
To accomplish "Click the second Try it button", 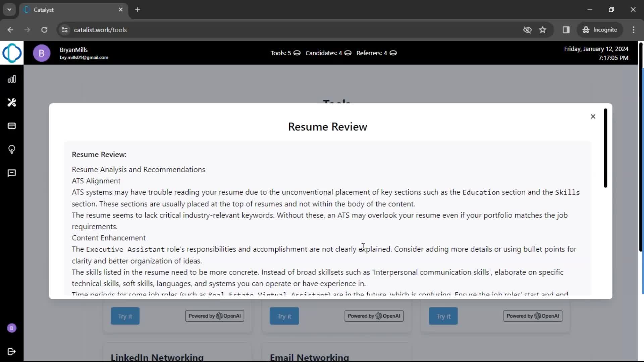I will (284, 316).
